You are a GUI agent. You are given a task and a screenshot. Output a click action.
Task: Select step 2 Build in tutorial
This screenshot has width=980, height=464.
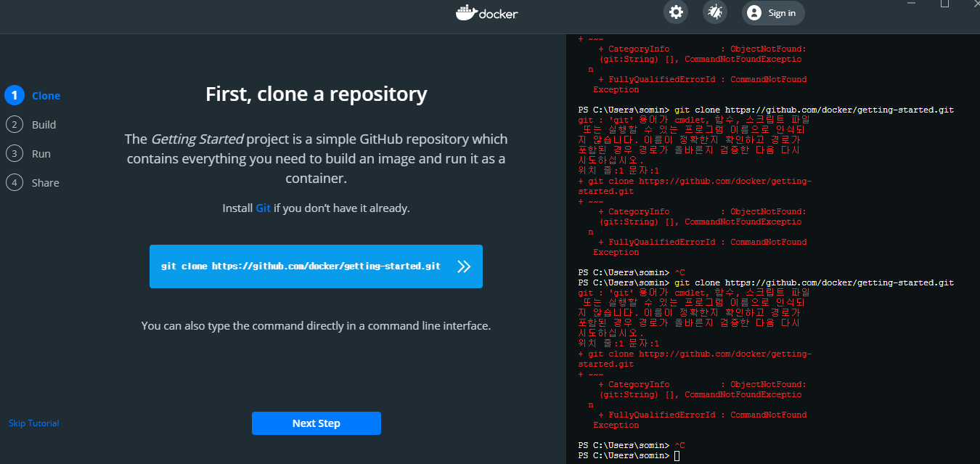[30, 125]
